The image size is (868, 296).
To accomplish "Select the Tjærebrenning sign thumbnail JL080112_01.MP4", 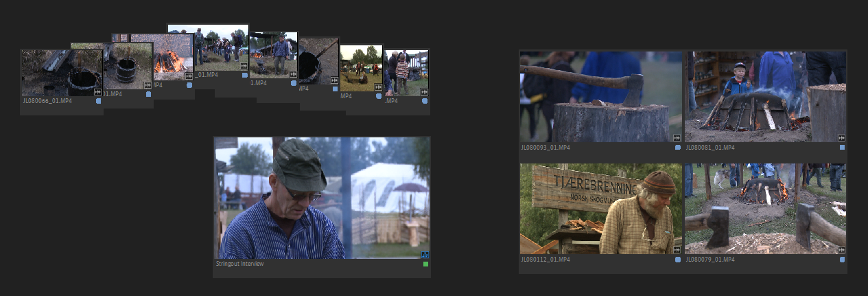I will pos(600,209).
